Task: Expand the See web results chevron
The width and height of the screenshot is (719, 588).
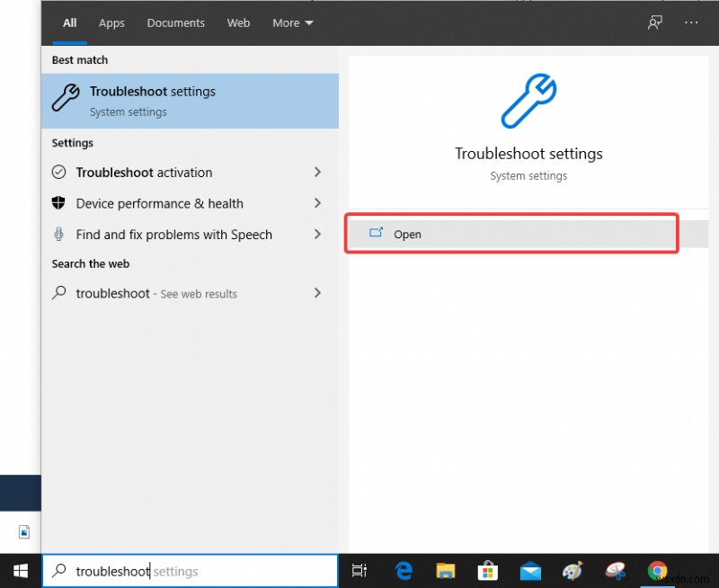Action: click(x=317, y=293)
